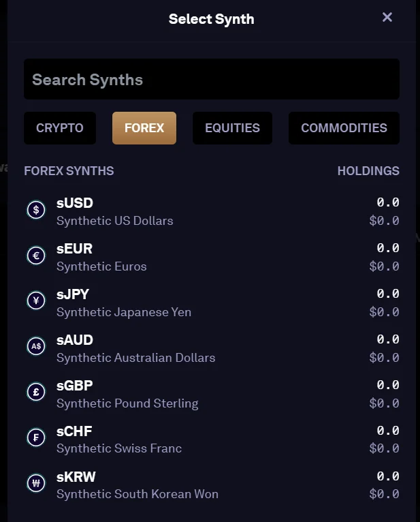The width and height of the screenshot is (420, 522).
Task: Select the sEUR synth name
Action: [74, 249]
